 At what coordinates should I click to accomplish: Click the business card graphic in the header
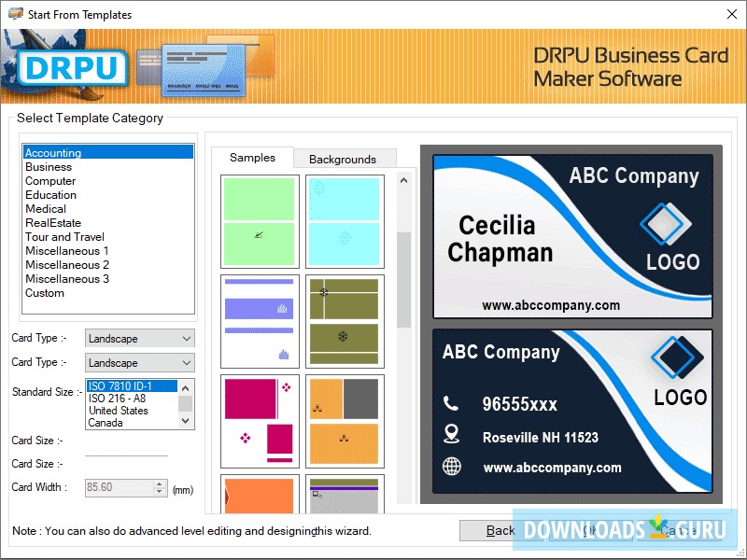(201, 66)
